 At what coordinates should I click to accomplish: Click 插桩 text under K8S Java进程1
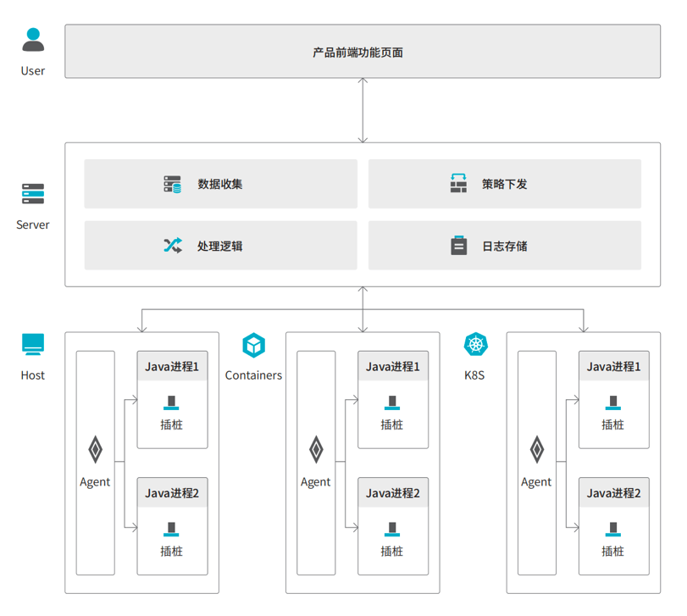tap(612, 425)
